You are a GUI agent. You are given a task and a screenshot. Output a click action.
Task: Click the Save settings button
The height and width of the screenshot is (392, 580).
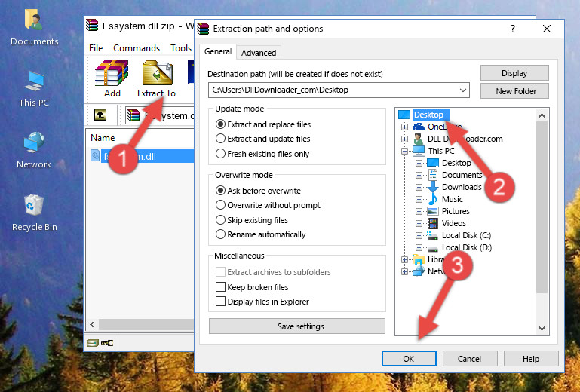click(297, 326)
